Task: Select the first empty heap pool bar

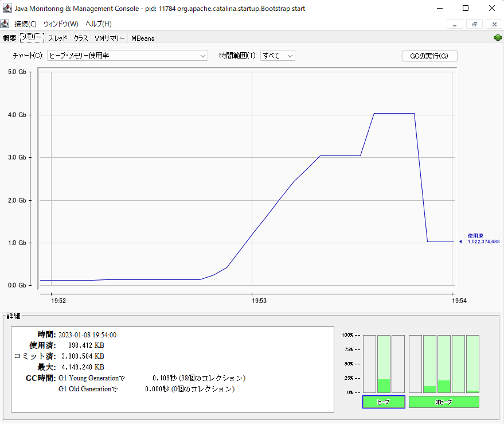Action: coord(369,364)
